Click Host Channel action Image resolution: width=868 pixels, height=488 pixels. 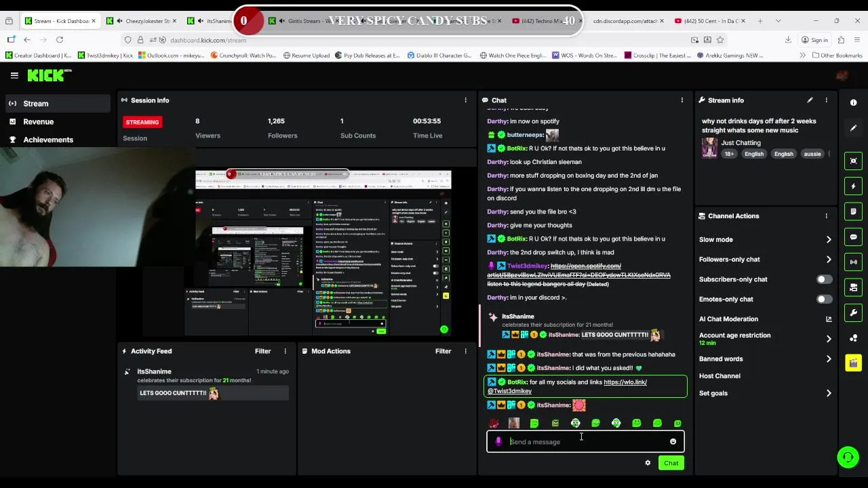[x=719, y=376]
